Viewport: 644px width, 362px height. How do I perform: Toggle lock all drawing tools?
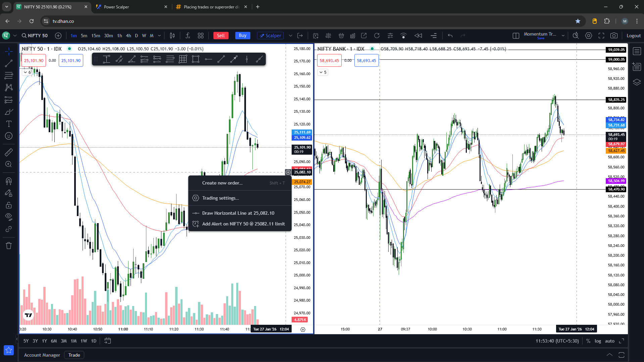[x=9, y=205]
